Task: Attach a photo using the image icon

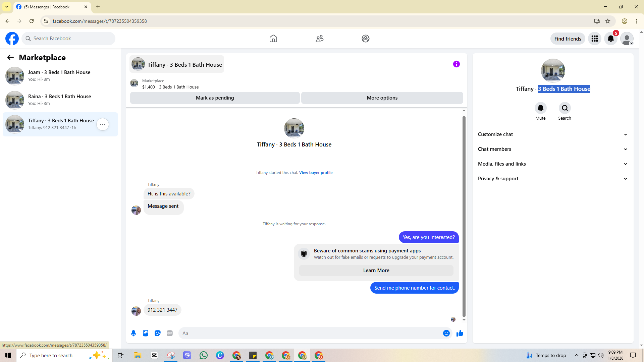Action: 146,333
